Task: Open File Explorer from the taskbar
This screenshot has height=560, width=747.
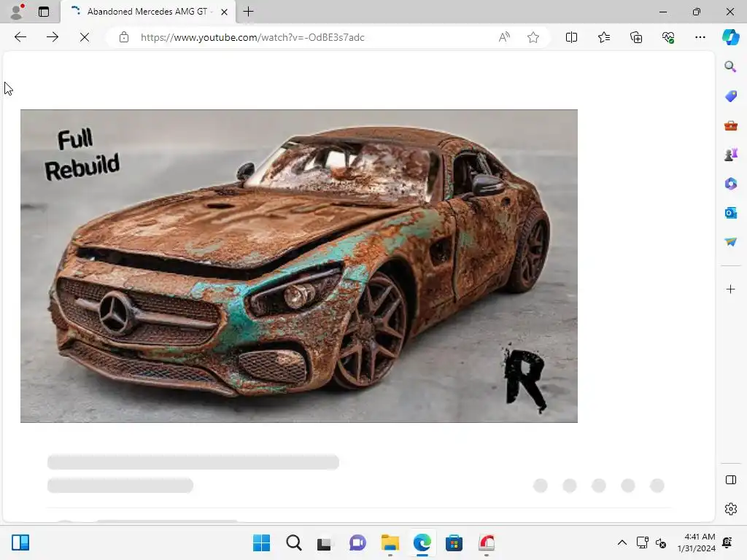Action: (390, 542)
